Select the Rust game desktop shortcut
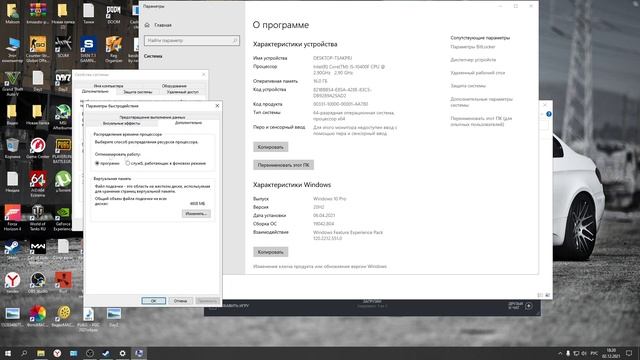The image size is (640, 360). [63, 282]
